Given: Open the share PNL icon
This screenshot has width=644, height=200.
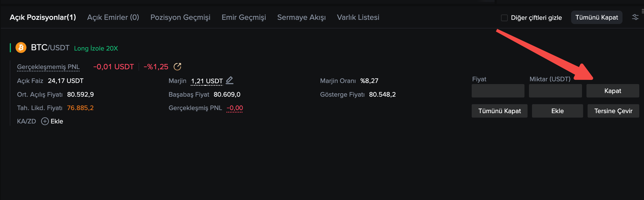Looking at the screenshot, I should click(178, 66).
